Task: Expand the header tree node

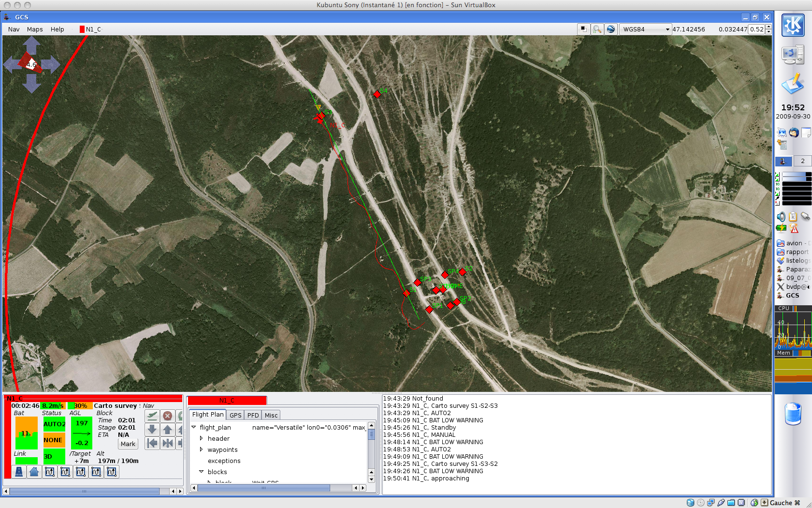Action: 201,438
